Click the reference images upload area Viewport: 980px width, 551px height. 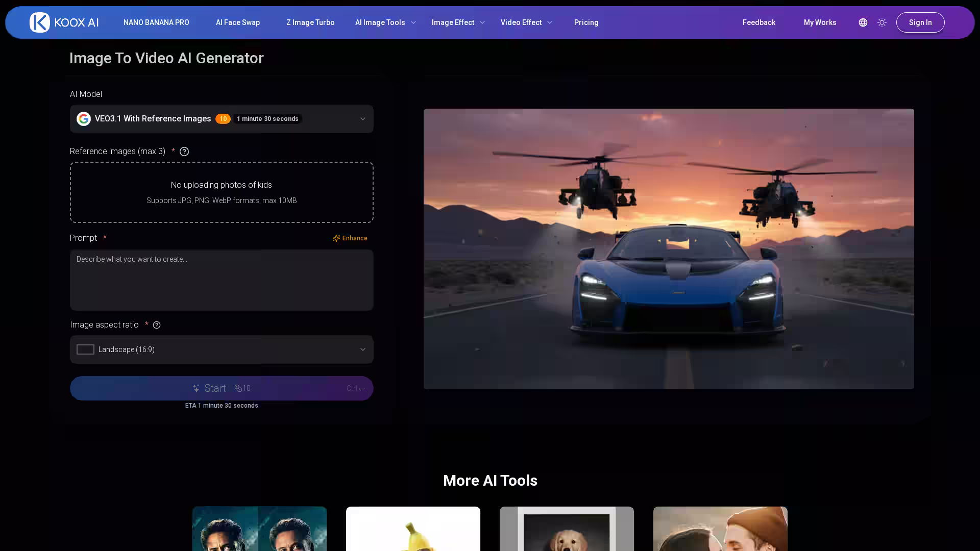[x=222, y=192]
